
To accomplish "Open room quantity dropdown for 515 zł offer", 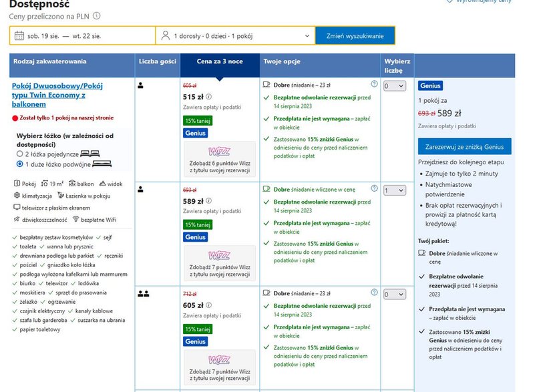I will pos(394,86).
